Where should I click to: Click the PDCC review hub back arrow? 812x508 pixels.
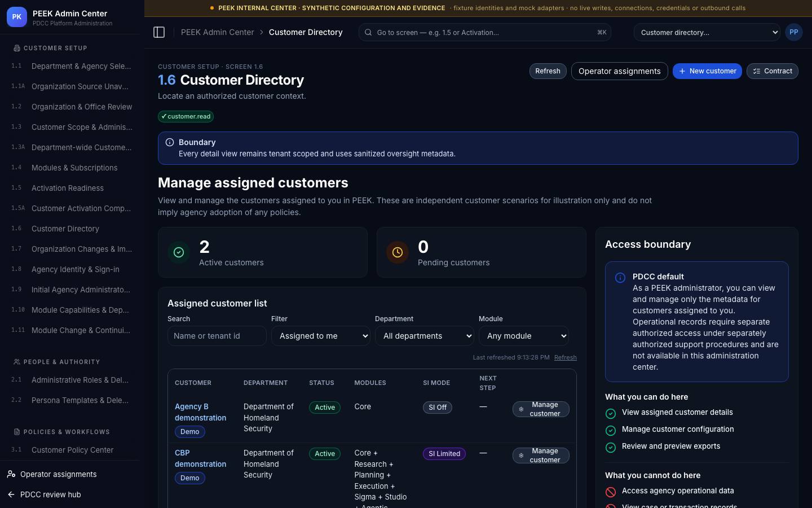point(11,494)
